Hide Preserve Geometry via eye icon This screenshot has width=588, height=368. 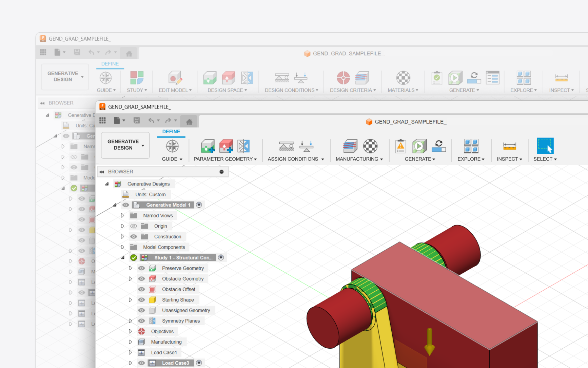[x=141, y=268]
